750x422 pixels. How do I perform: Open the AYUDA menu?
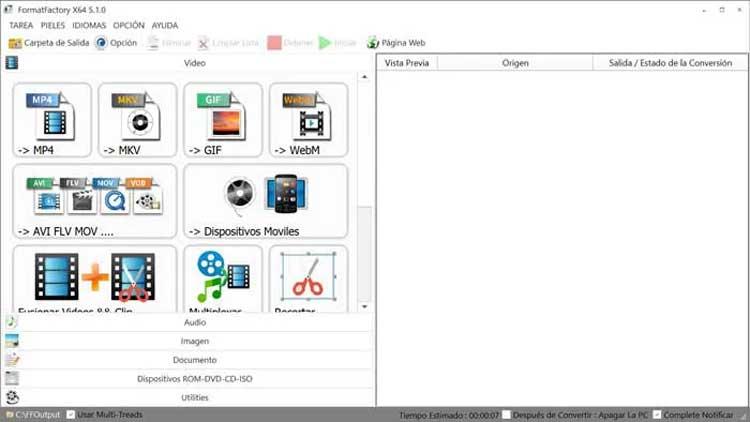coord(165,25)
